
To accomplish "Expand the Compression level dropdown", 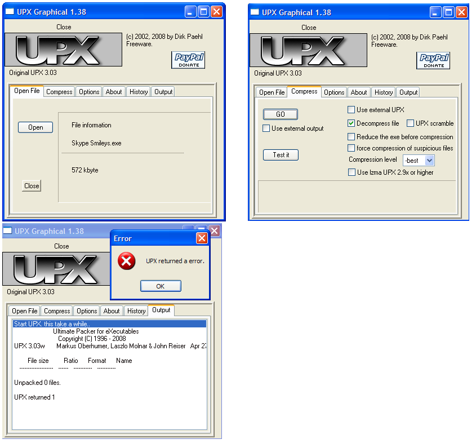I will tap(429, 161).
